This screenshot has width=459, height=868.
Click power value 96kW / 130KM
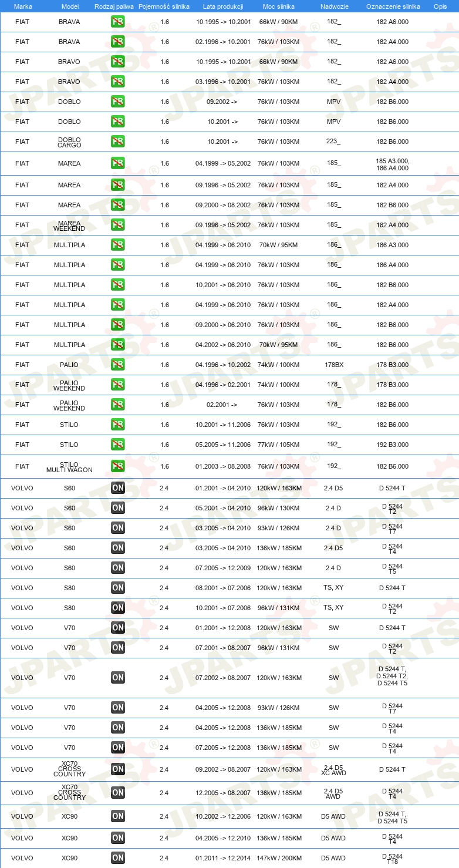[x=279, y=508]
